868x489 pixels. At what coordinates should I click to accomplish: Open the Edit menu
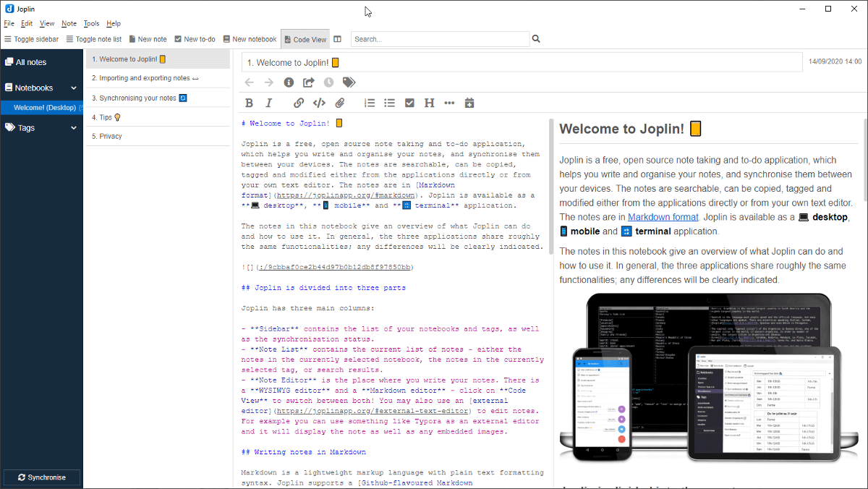click(27, 24)
